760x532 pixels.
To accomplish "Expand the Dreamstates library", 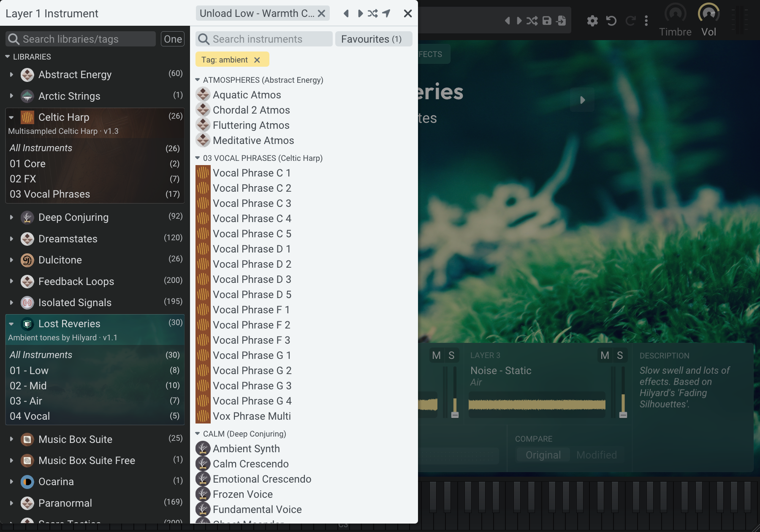I will pyautogui.click(x=11, y=239).
